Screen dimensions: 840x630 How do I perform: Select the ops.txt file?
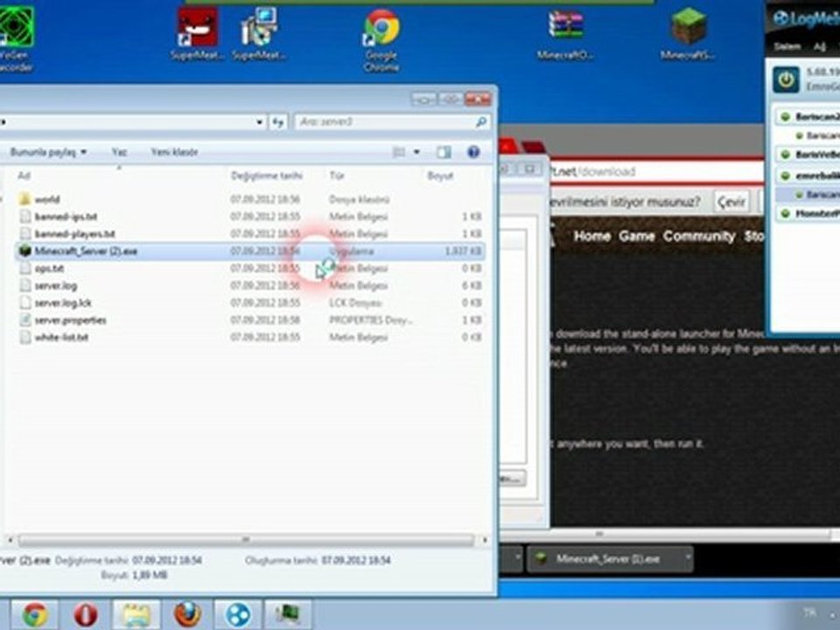point(249,269)
